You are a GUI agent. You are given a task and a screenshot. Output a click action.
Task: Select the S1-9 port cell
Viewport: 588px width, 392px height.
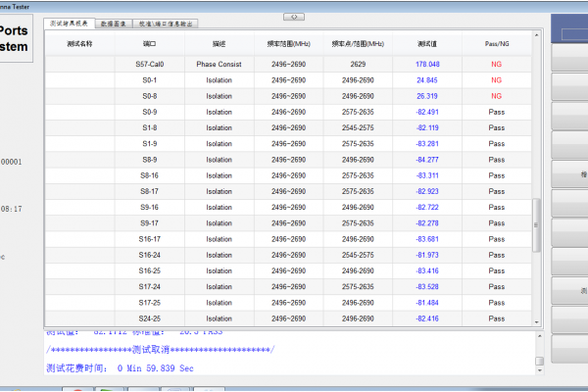coord(150,144)
